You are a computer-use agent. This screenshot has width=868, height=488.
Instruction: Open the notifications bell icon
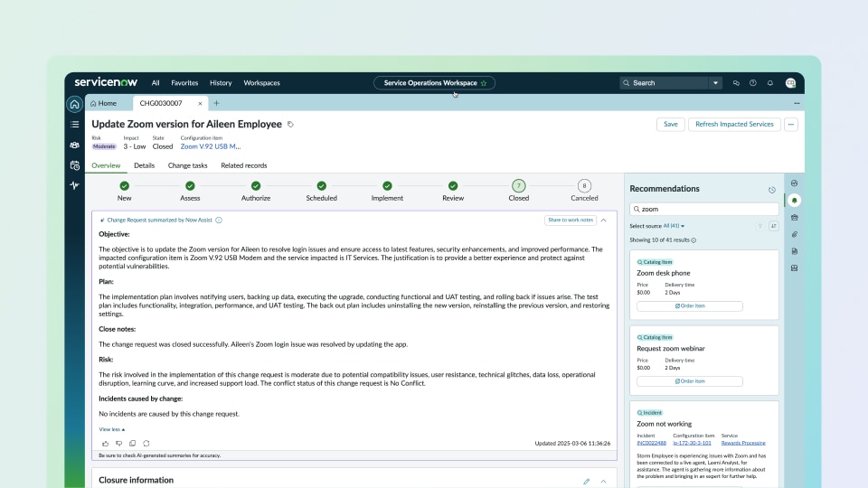coord(770,83)
